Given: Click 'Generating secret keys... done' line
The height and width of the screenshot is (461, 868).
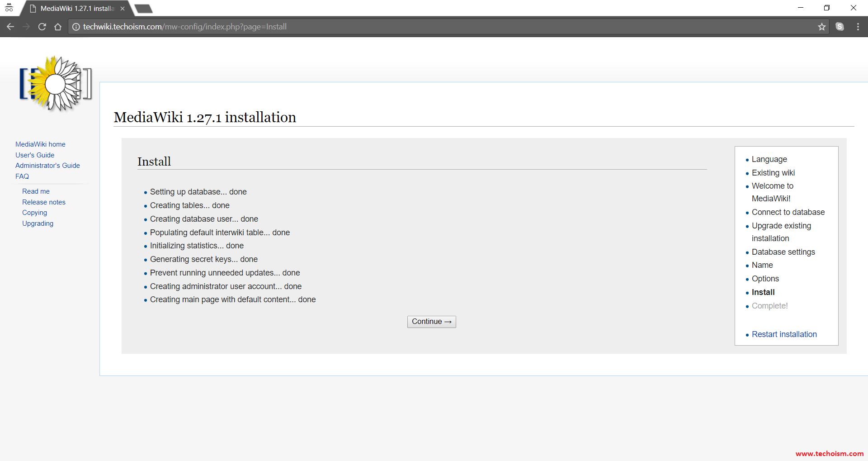Looking at the screenshot, I should coord(203,259).
